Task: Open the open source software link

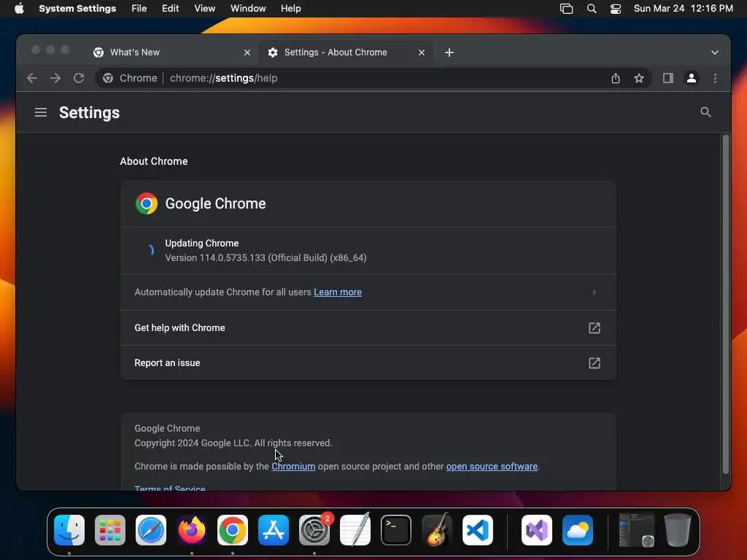Action: (x=492, y=467)
